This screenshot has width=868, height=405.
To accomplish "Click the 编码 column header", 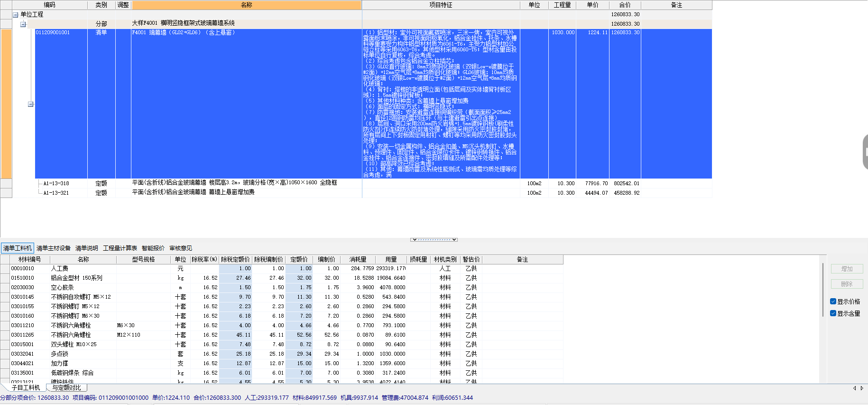I will [50, 5].
